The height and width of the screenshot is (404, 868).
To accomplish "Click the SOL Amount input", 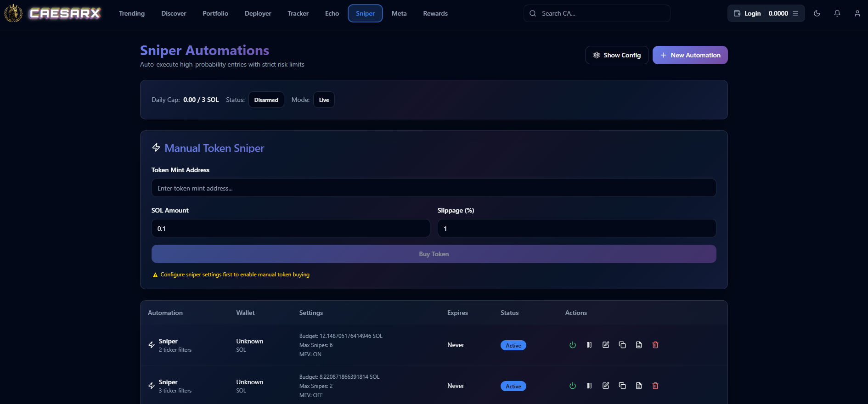I will 291,228.
